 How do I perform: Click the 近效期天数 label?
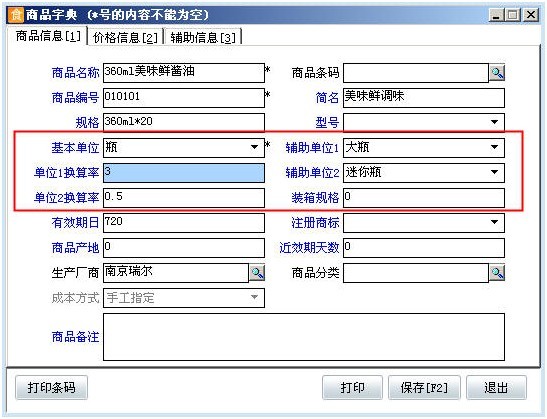click(x=309, y=248)
